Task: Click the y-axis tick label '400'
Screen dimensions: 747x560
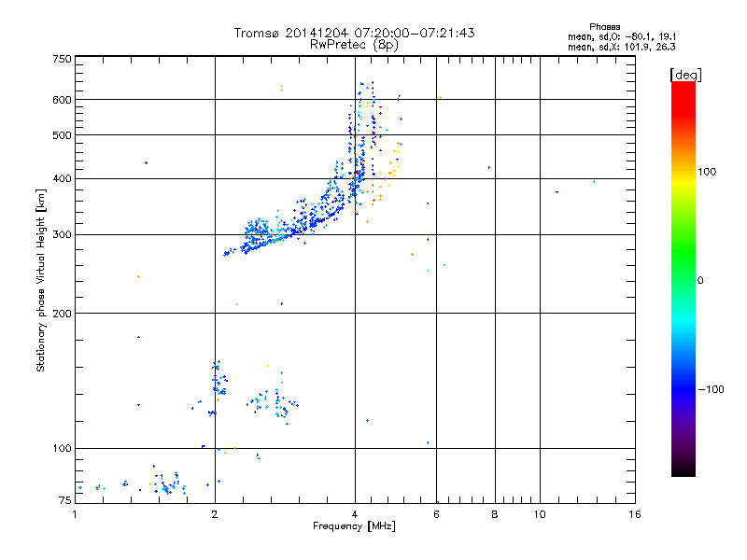Action: click(x=62, y=179)
